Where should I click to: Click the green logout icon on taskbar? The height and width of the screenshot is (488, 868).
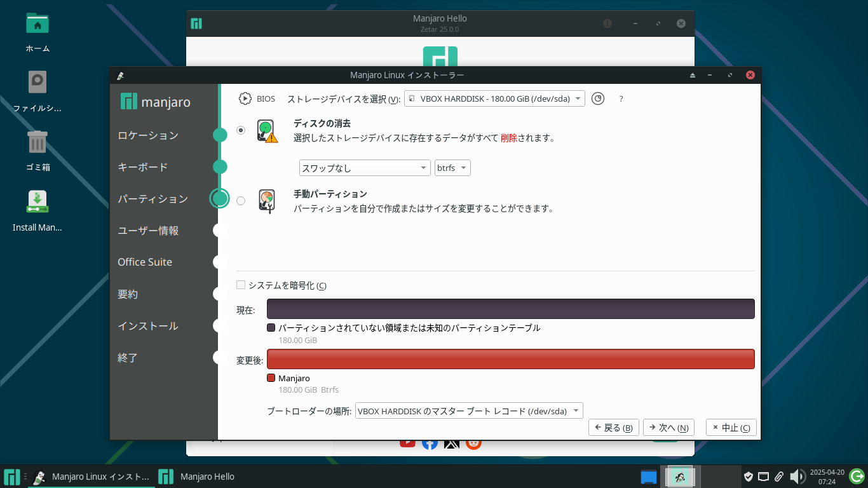coord(857,476)
